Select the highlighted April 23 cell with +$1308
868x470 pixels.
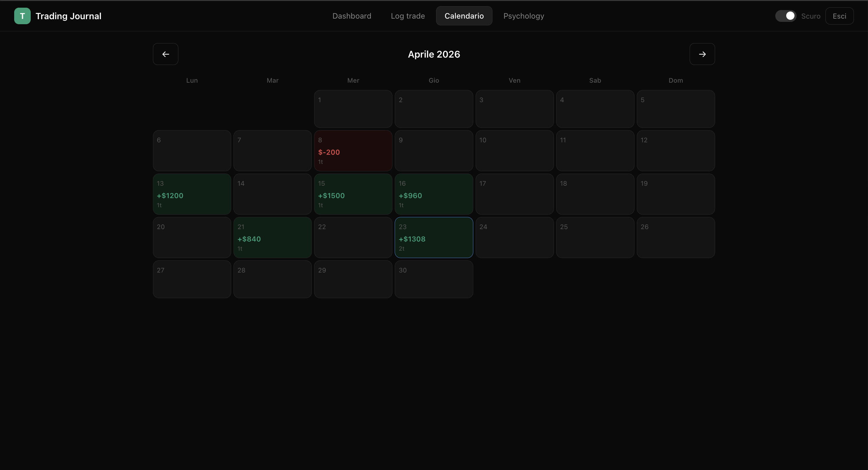point(434,237)
